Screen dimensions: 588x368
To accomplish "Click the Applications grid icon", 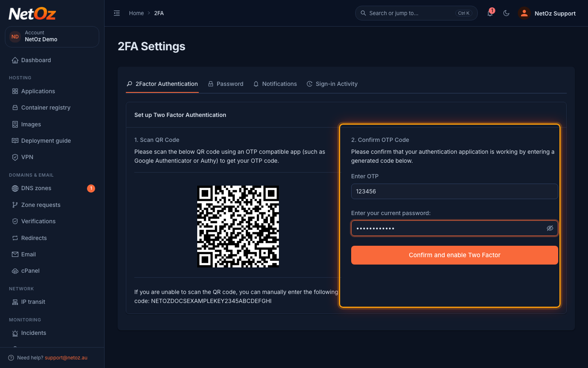I will coord(15,91).
